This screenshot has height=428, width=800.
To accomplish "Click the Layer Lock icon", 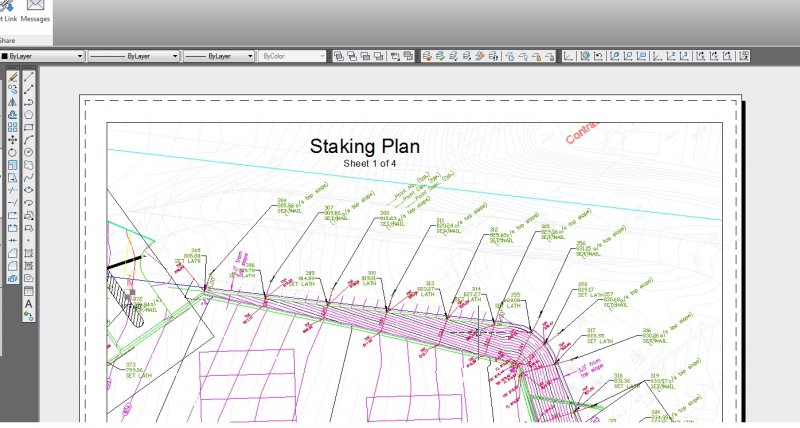I will (536, 56).
